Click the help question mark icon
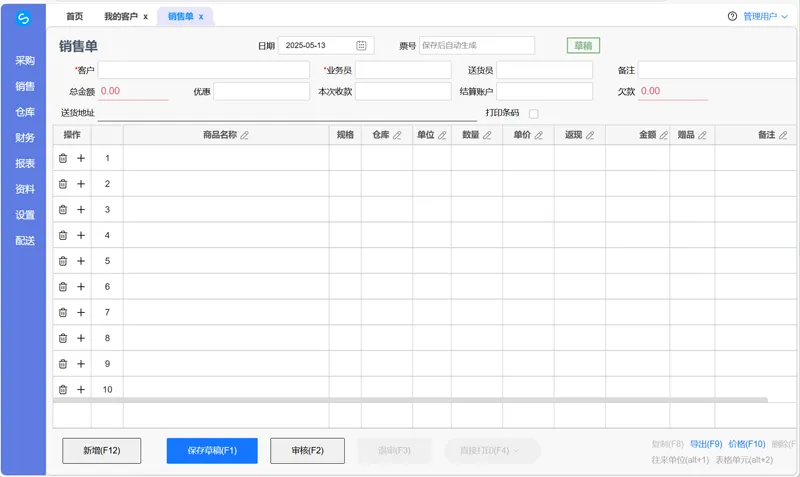This screenshot has width=800, height=477. tap(732, 17)
